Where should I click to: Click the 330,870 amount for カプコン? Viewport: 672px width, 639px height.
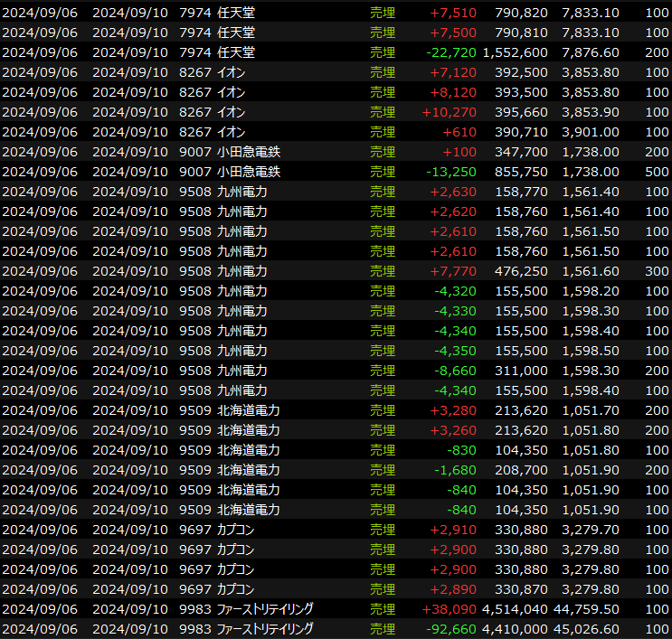point(522,589)
